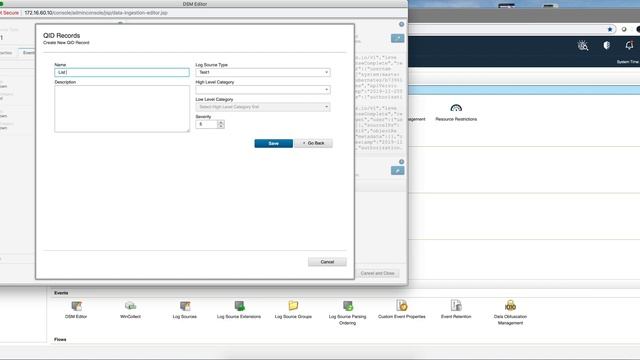The width and height of the screenshot is (640, 360).
Task: Increase Severity with the up stepper arrow
Action: [221, 122]
